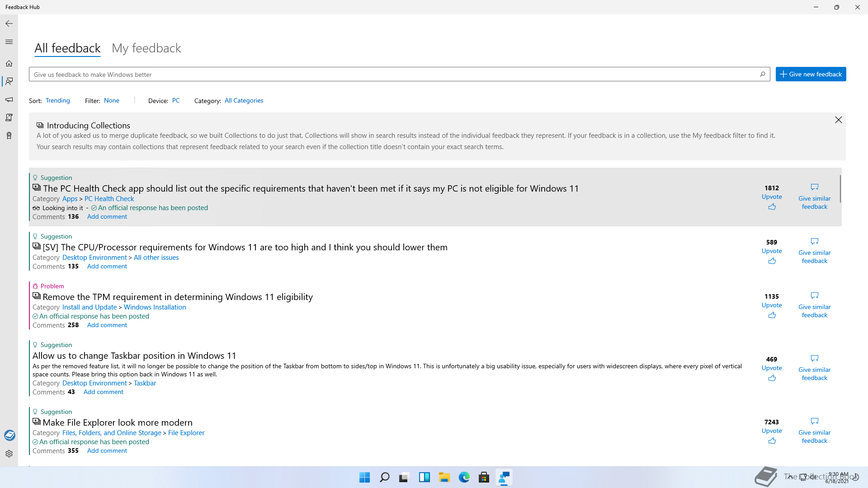868x488 pixels.
Task: Open Settings gear in the sidebar
Action: pos(9,454)
